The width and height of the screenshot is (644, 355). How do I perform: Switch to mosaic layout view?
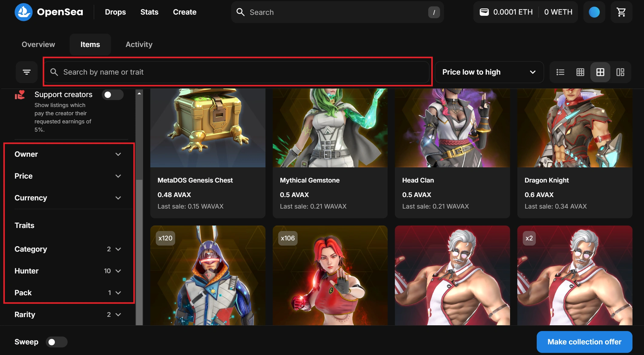620,72
